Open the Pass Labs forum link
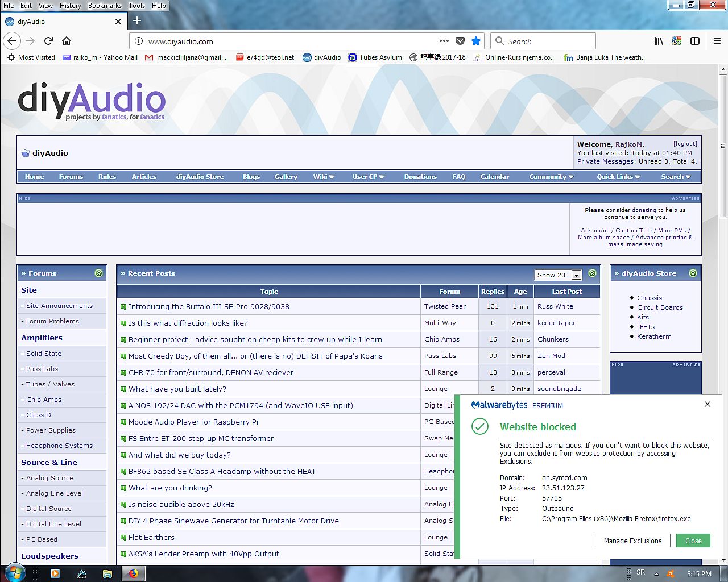This screenshot has height=582, width=728. coord(42,369)
